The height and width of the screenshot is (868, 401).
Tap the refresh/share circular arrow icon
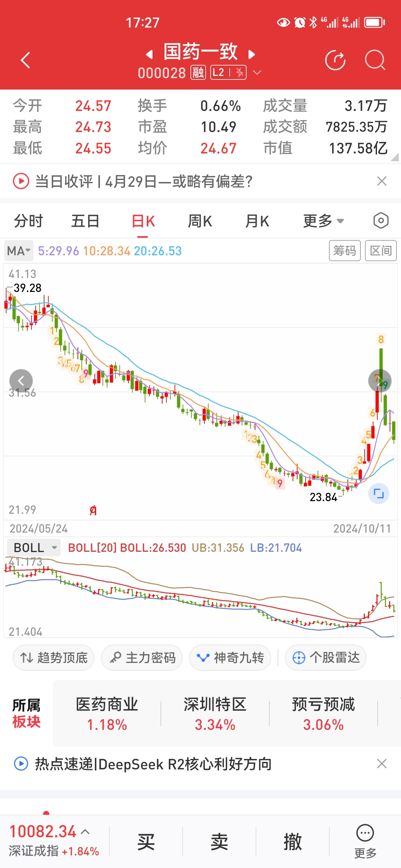(335, 60)
